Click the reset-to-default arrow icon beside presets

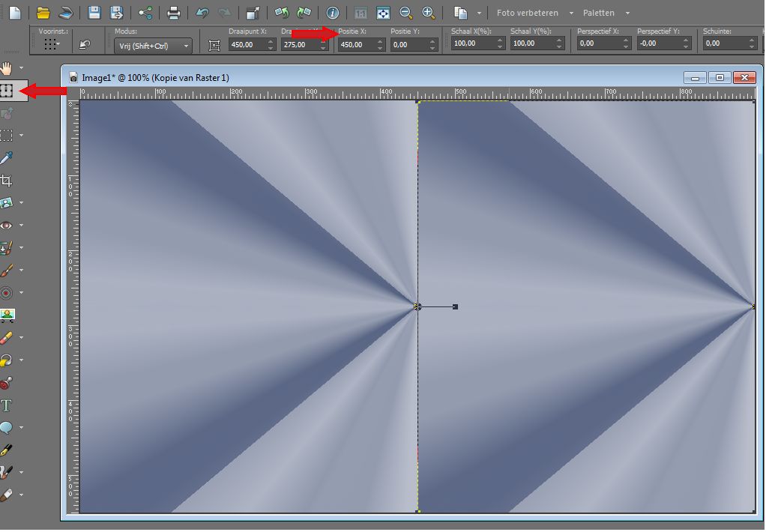tap(85, 45)
